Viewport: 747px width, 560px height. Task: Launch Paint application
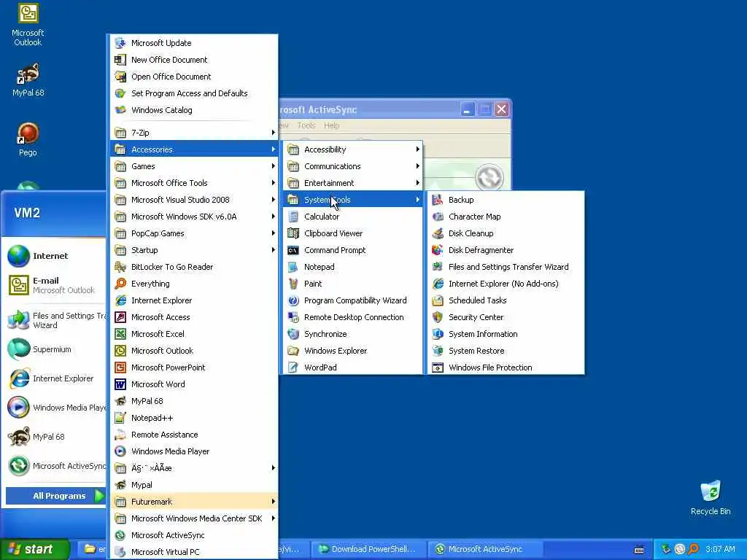352,284
